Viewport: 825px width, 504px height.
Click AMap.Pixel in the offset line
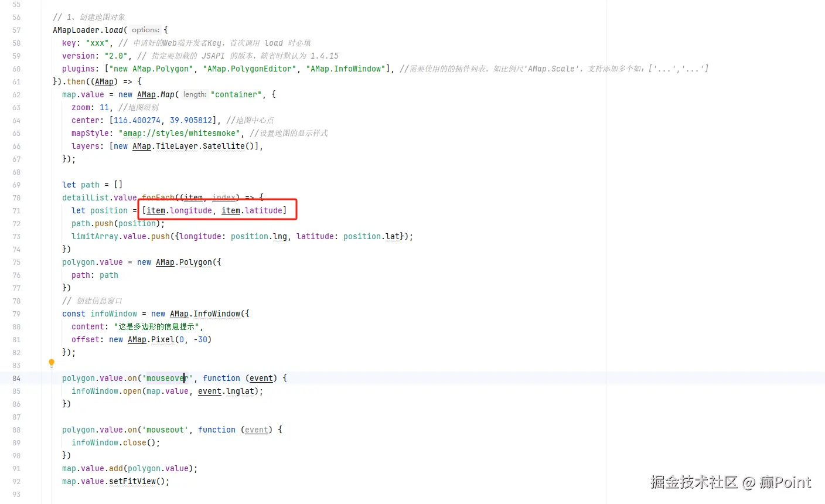pos(151,339)
